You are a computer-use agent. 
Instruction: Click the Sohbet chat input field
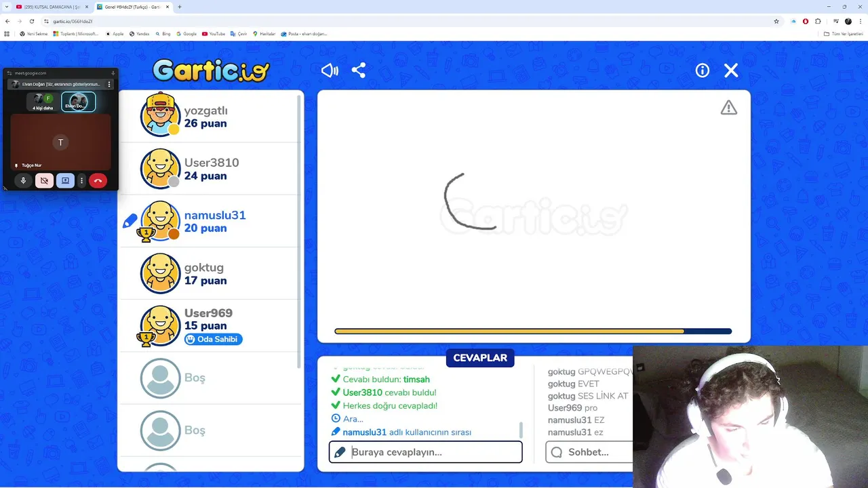click(589, 452)
